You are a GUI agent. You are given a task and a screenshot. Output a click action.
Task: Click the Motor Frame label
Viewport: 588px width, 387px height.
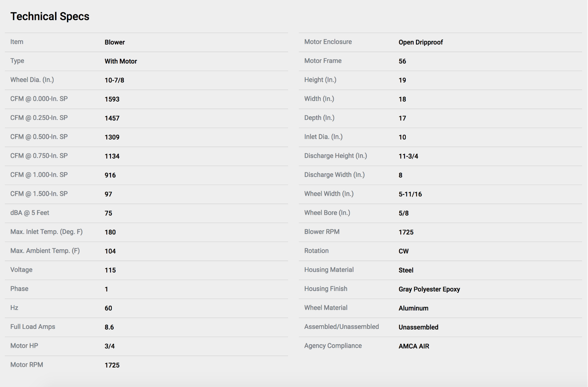tap(323, 61)
